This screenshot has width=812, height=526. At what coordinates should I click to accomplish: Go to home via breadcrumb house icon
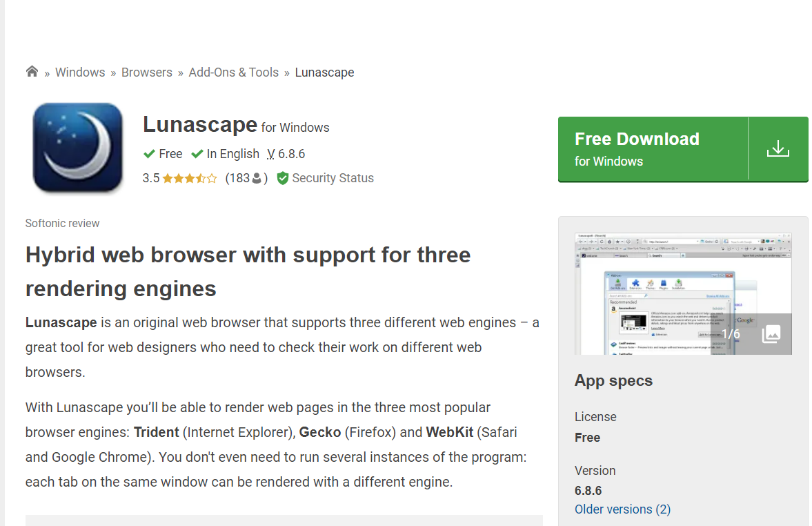point(32,72)
